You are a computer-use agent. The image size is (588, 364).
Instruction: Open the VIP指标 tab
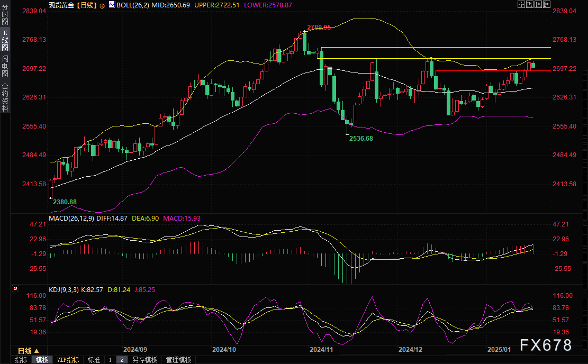click(x=68, y=360)
